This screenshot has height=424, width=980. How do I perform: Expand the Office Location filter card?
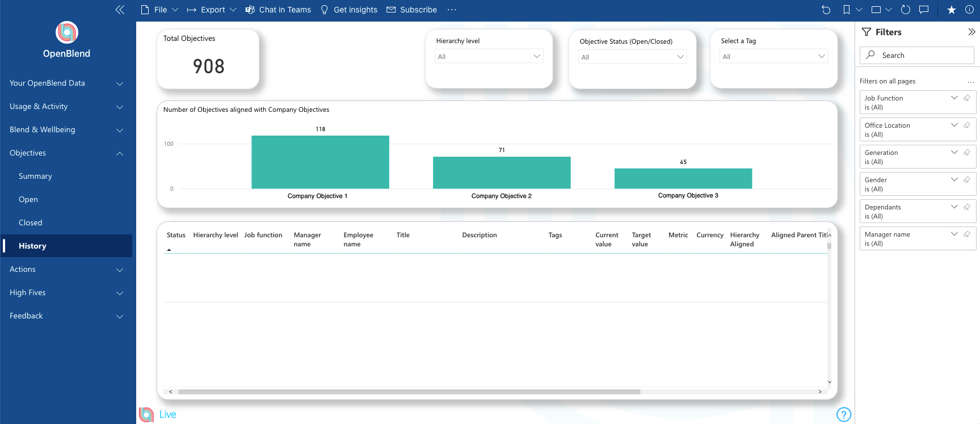954,125
